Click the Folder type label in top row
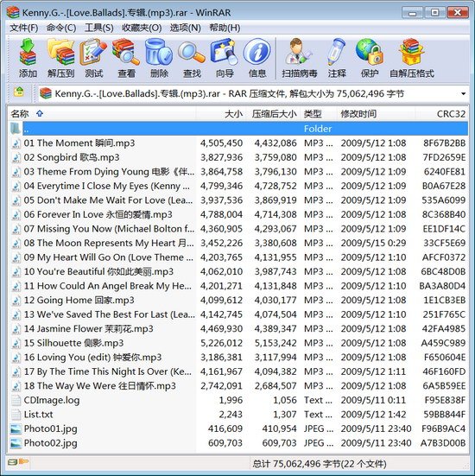This screenshot has width=475, height=476. (x=318, y=129)
